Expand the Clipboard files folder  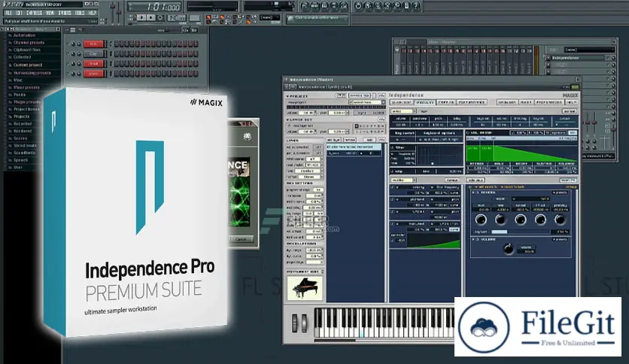(x=26, y=50)
